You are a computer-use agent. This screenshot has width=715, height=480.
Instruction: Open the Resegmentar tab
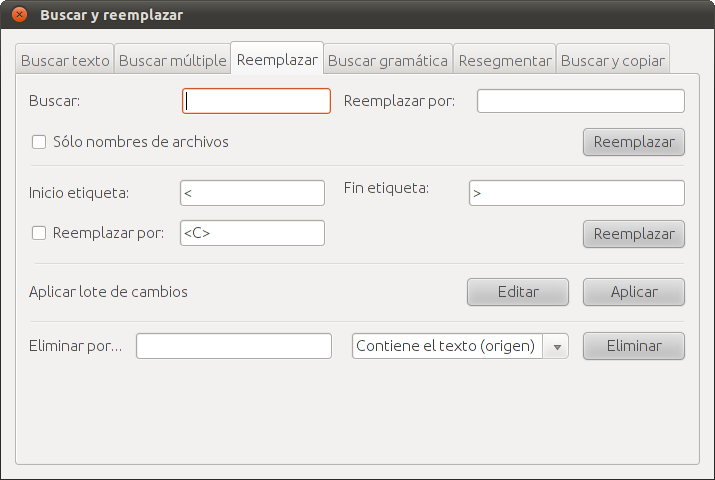click(505, 60)
